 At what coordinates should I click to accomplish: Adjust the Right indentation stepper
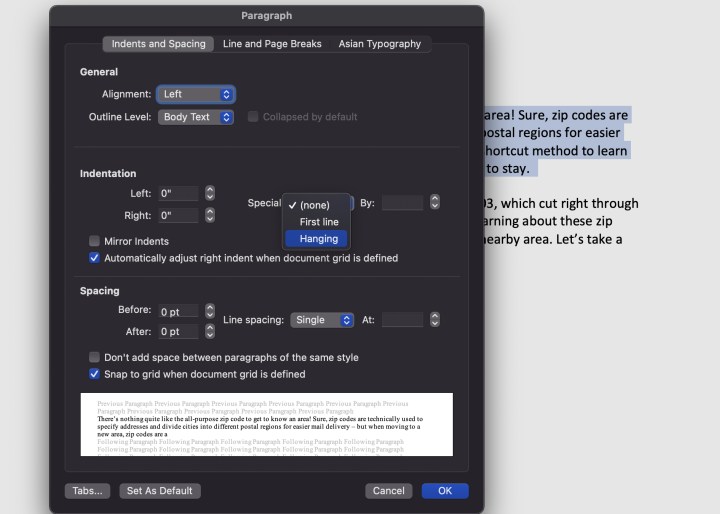coord(210,215)
